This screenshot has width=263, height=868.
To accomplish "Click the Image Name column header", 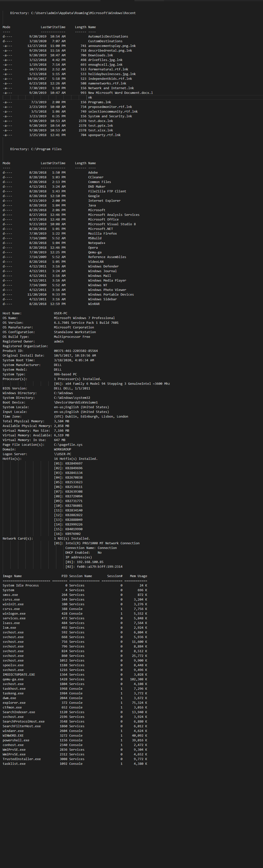I will click(12, 576).
